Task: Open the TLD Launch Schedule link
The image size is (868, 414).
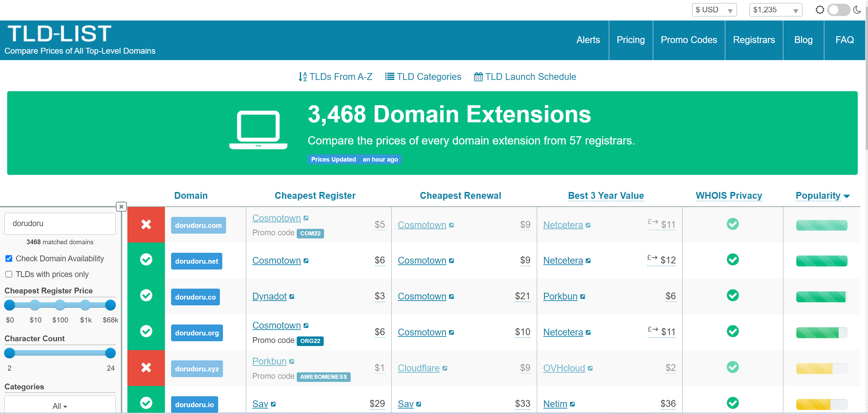Action: pos(525,77)
